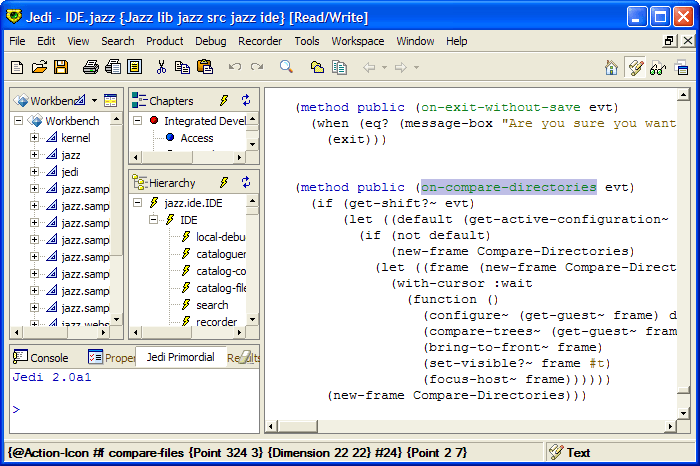The width and height of the screenshot is (700, 466).
Task: Open the Workspace menu
Action: click(358, 41)
